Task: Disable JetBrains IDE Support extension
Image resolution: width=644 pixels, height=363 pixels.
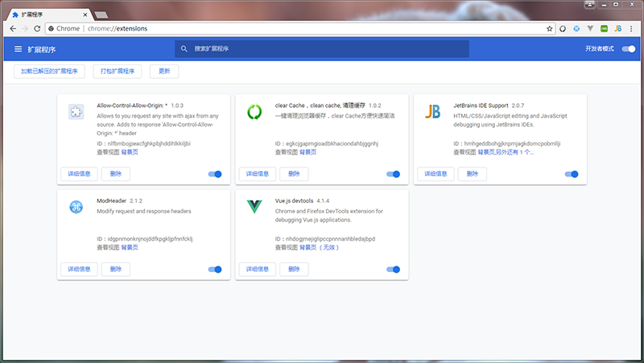Action: point(572,174)
